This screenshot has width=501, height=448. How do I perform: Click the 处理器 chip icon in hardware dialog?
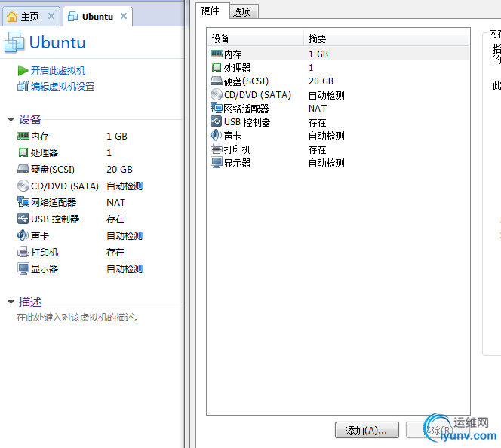point(217,67)
